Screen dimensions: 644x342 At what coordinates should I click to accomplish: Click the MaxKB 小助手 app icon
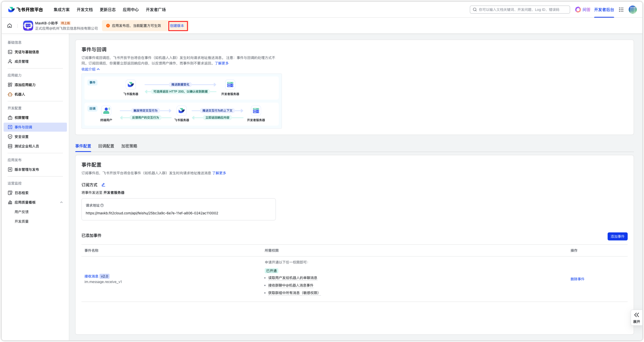click(x=28, y=26)
